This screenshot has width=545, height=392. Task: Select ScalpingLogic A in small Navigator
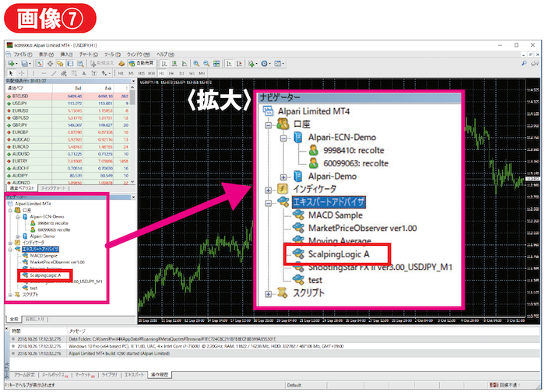point(45,275)
